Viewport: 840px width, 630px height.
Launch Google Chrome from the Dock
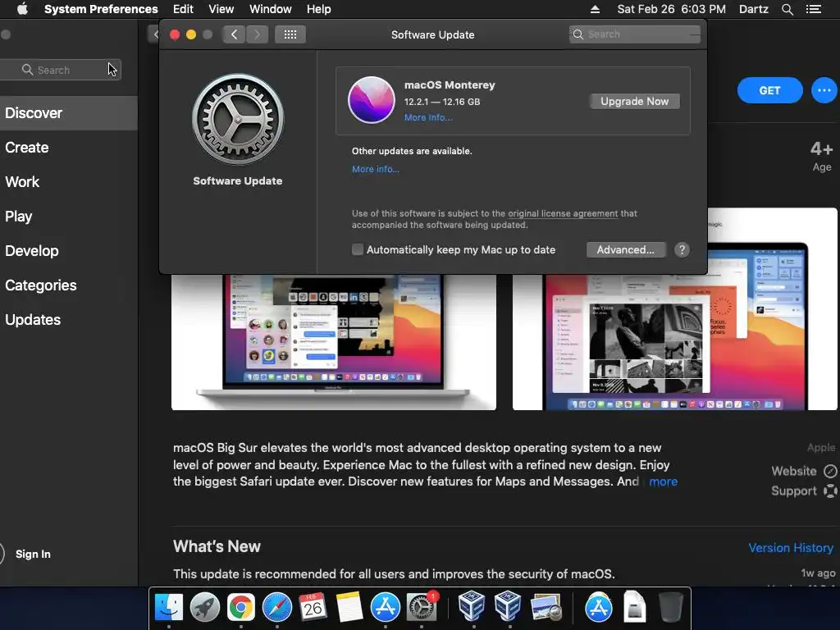[241, 607]
